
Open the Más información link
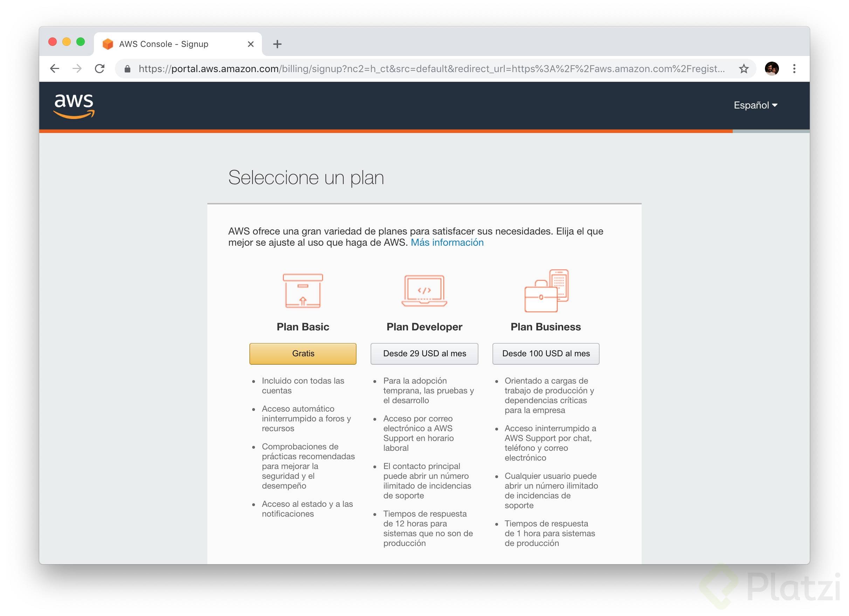447,243
